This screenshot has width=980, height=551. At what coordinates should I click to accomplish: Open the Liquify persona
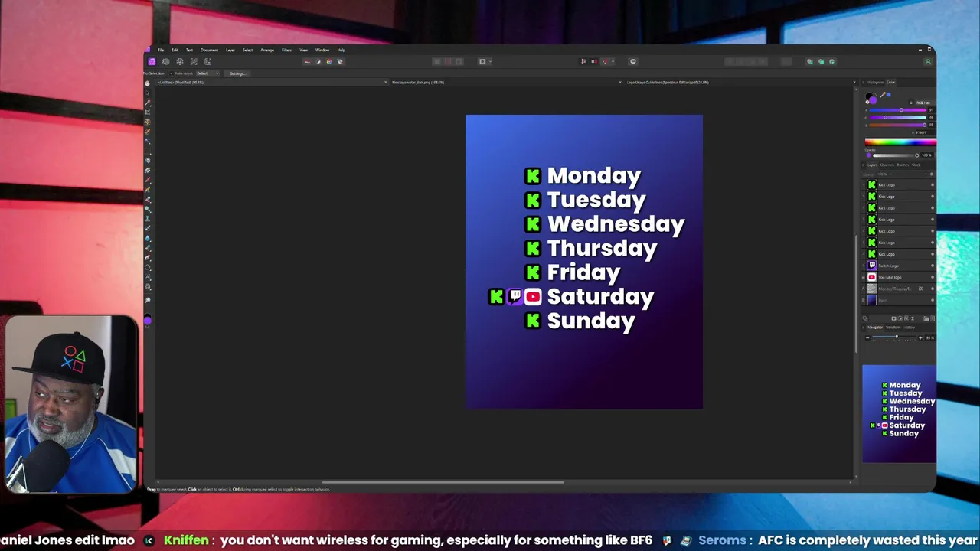pos(165,61)
